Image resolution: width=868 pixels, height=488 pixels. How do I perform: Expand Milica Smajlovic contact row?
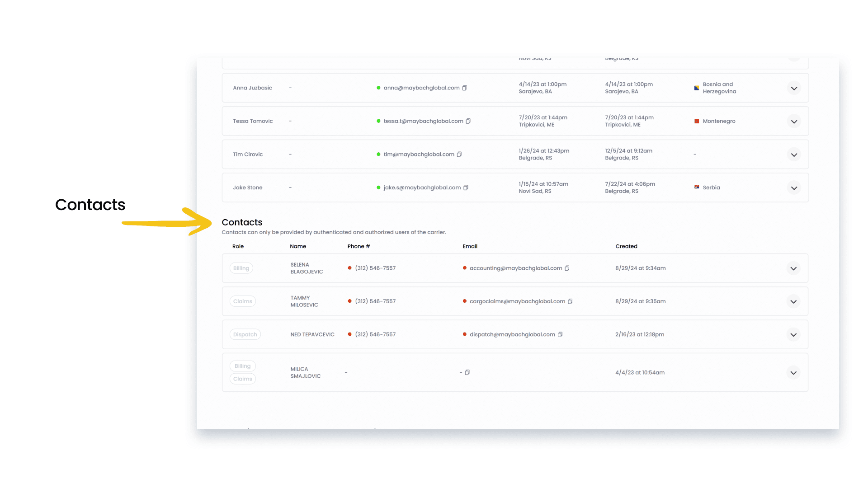[x=793, y=373]
